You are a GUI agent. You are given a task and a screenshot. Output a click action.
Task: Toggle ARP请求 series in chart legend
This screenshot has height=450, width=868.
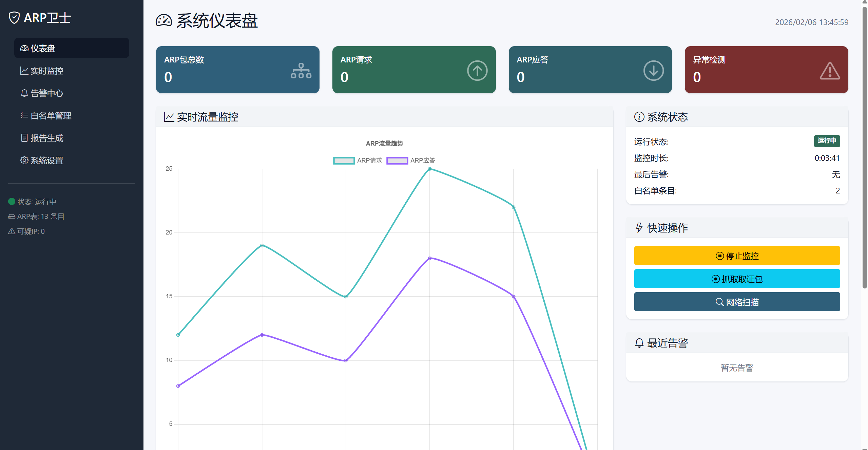coord(357,161)
